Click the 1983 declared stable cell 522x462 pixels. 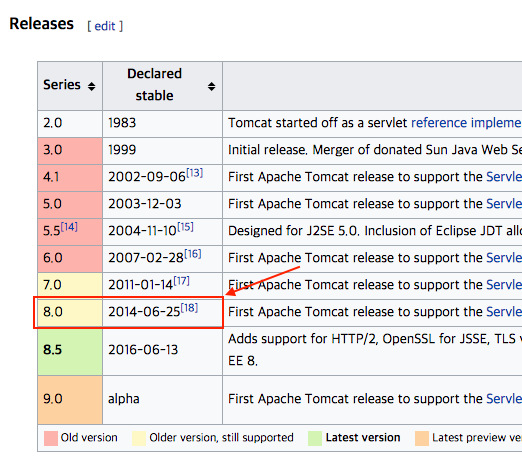point(162,123)
